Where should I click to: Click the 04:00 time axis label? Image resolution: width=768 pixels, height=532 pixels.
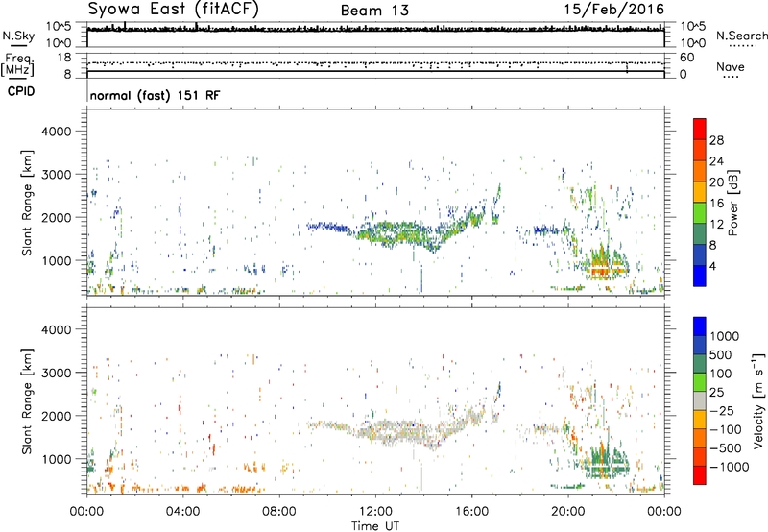182,512
